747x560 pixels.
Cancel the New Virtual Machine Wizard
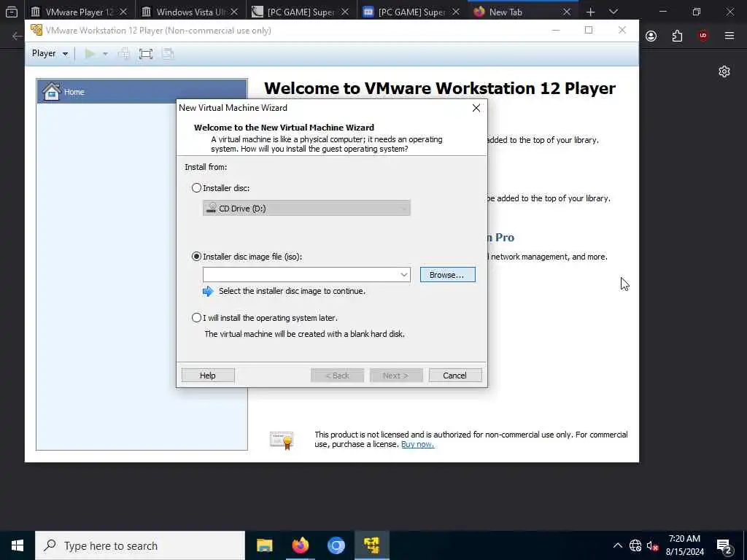pos(455,376)
